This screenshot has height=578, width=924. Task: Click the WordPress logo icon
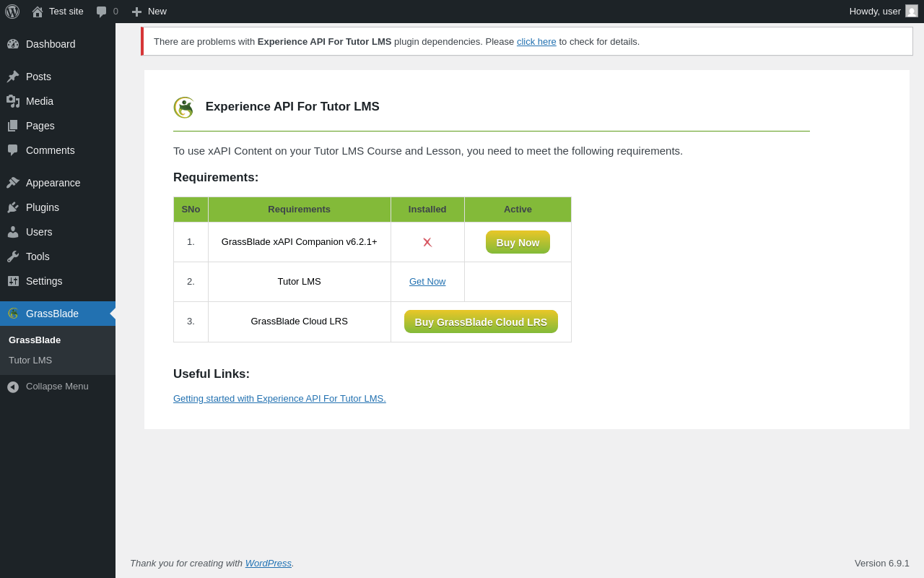tap(12, 12)
